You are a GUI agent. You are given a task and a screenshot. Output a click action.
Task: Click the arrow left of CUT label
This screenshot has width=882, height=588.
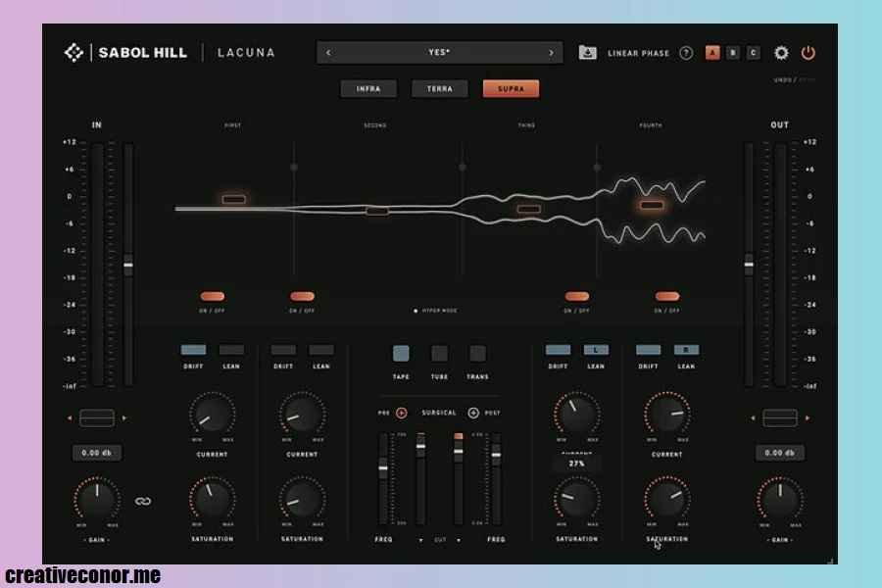point(420,540)
